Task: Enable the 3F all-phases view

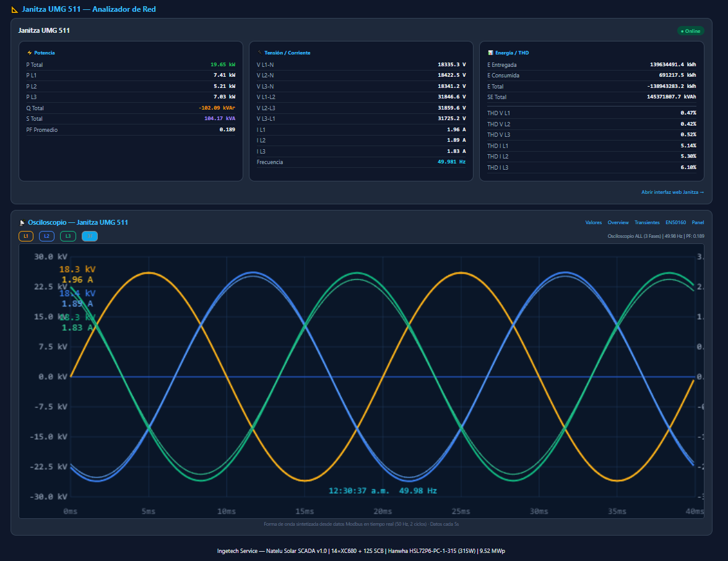Action: (89, 236)
